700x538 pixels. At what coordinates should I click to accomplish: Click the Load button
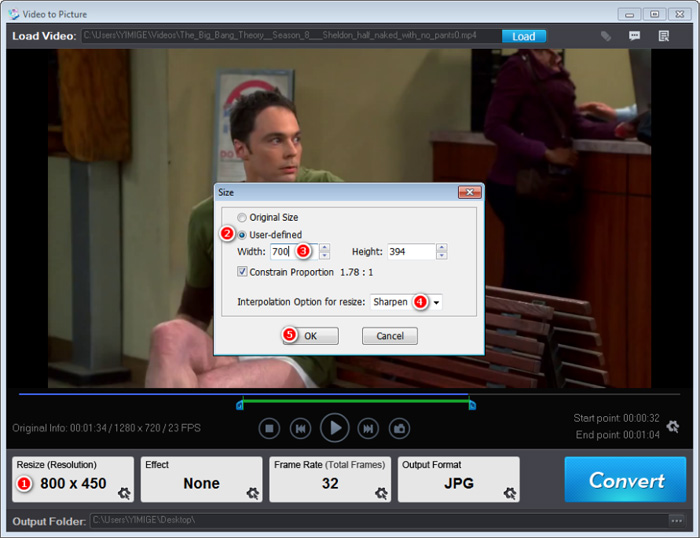(x=524, y=36)
